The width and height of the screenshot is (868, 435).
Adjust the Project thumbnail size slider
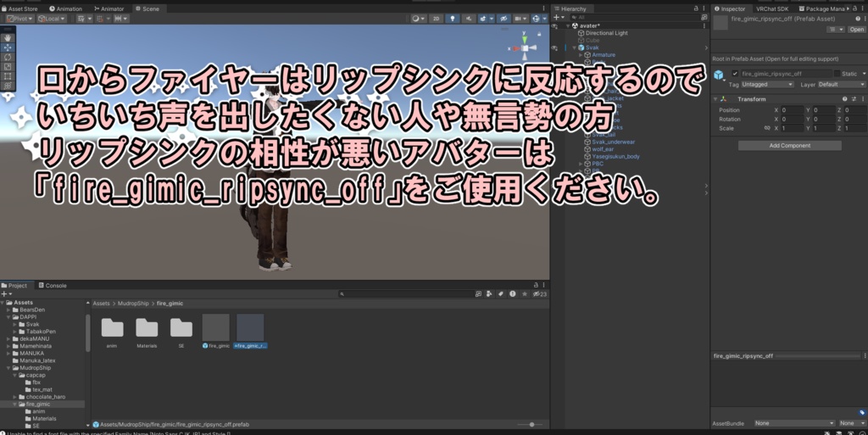click(x=531, y=425)
